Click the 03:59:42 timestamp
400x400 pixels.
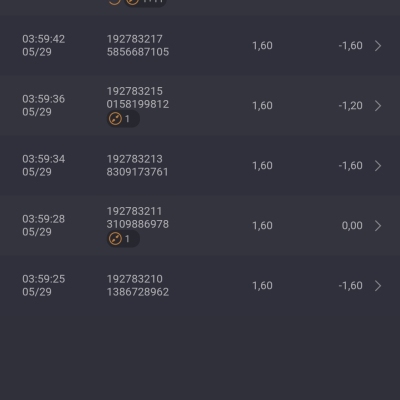click(x=44, y=39)
